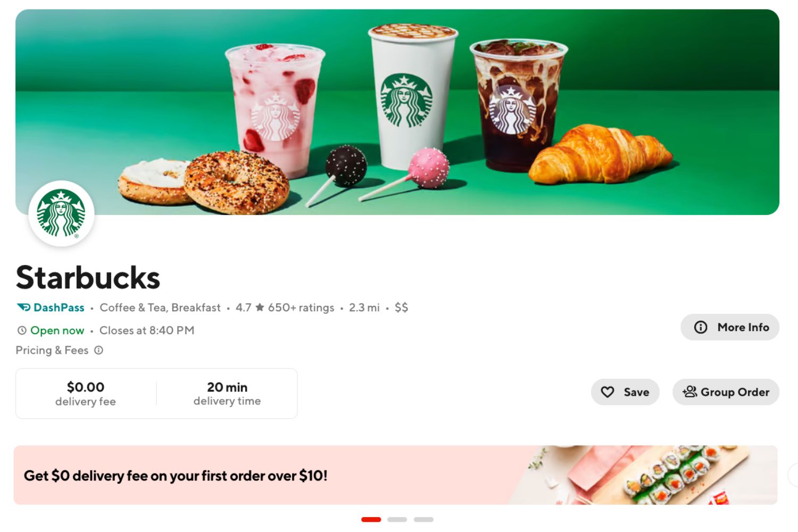Click the DashPass logo icon
This screenshot has width=798, height=532.
coord(23,307)
